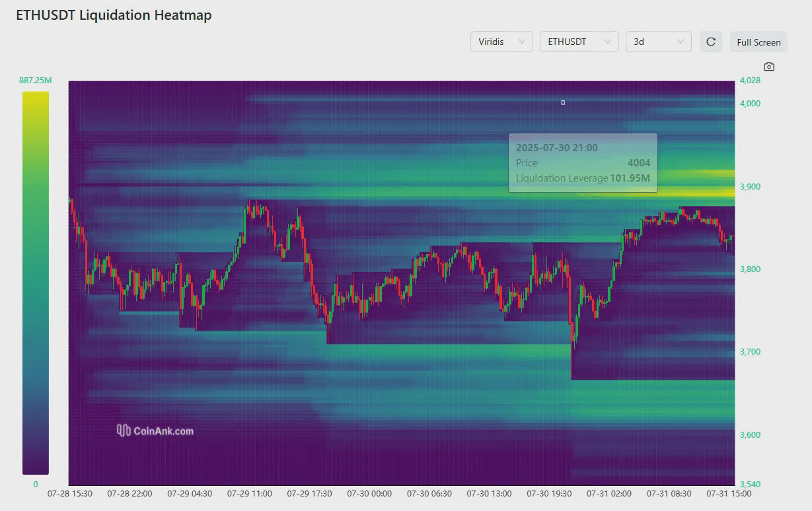Screen dimensions: 812x511
Task: Click the 3,700 price axis label
Action: coord(750,352)
